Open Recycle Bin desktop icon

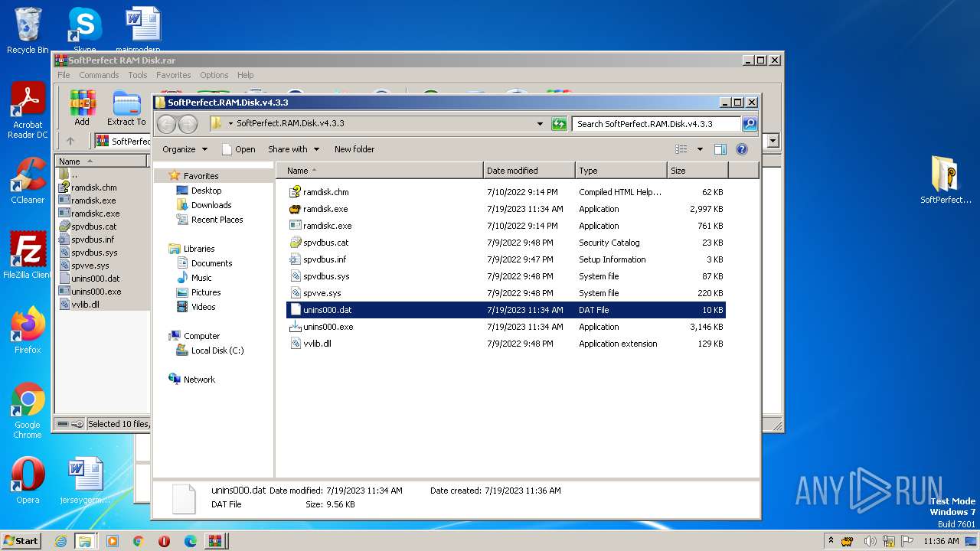[x=28, y=31]
